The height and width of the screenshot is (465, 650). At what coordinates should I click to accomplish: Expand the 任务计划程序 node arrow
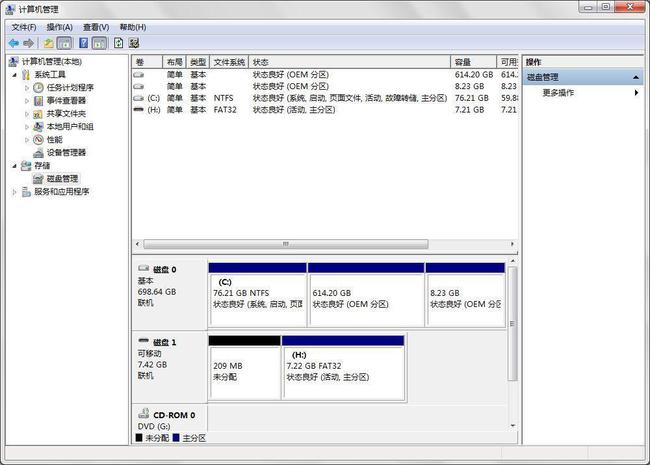27,88
